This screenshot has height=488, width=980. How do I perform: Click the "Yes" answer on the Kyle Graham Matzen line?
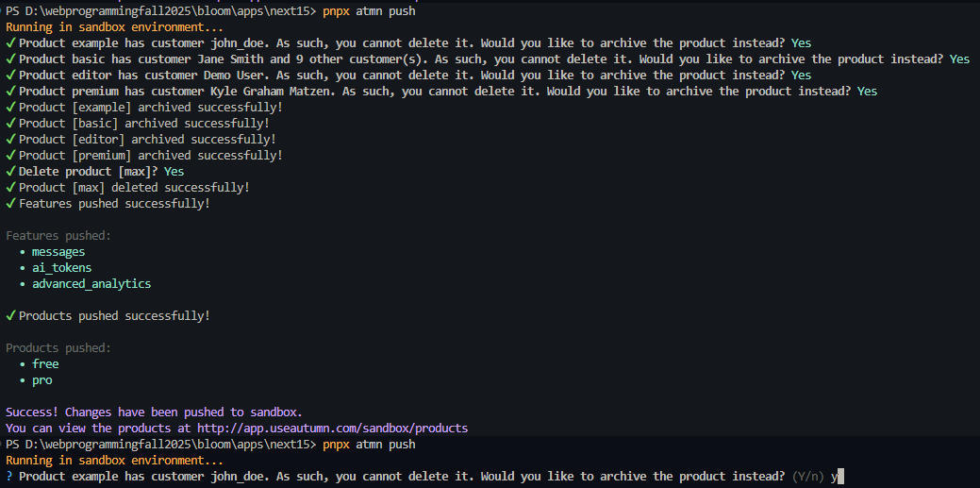867,91
